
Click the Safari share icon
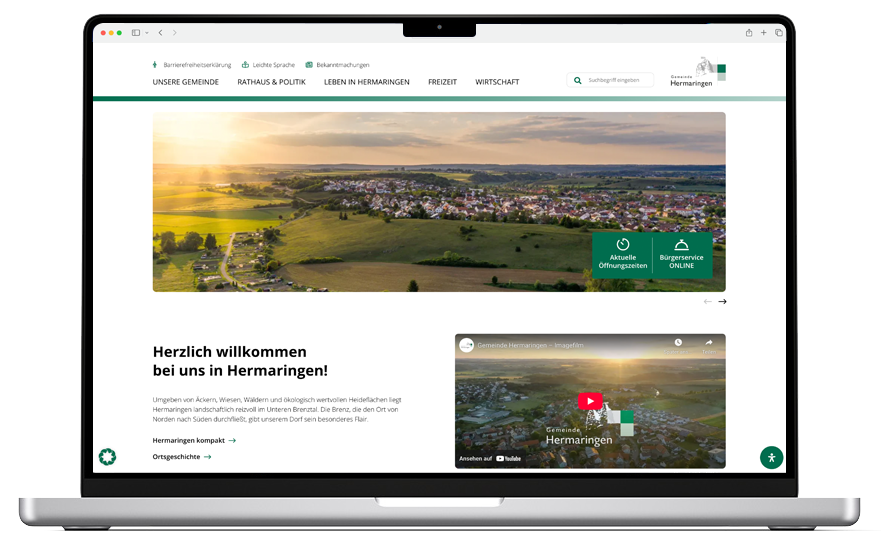click(749, 33)
